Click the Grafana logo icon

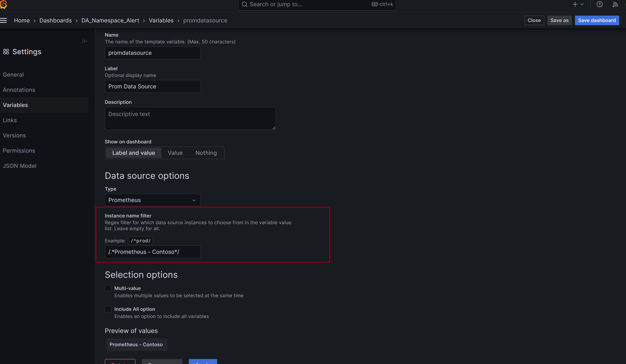(4, 4)
